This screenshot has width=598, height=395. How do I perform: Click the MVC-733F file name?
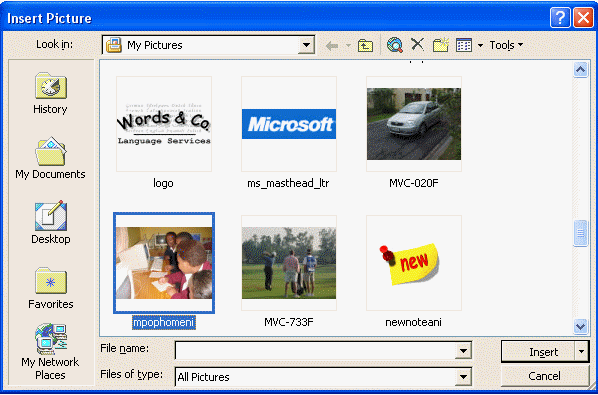[x=289, y=322]
